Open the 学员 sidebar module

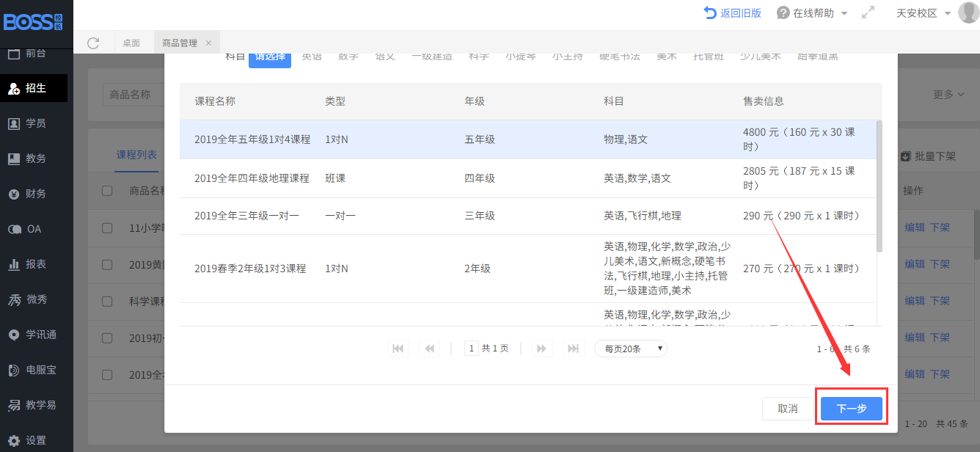35,123
